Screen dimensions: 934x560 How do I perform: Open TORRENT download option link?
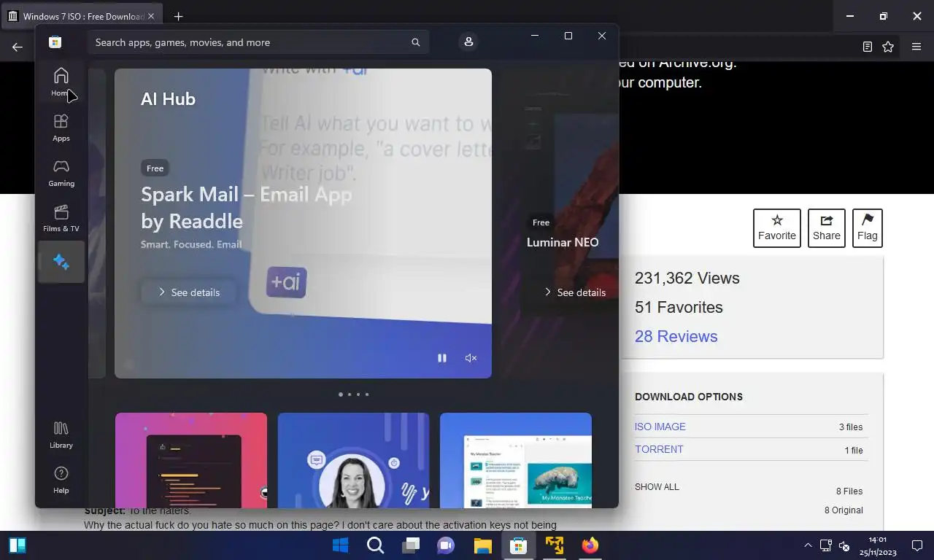[x=659, y=449]
